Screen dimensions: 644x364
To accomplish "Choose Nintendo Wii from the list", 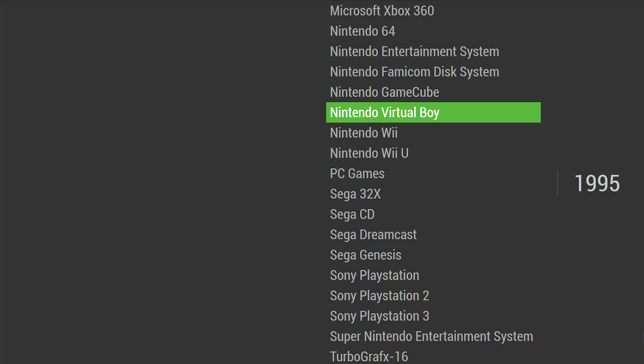I will pos(364,133).
